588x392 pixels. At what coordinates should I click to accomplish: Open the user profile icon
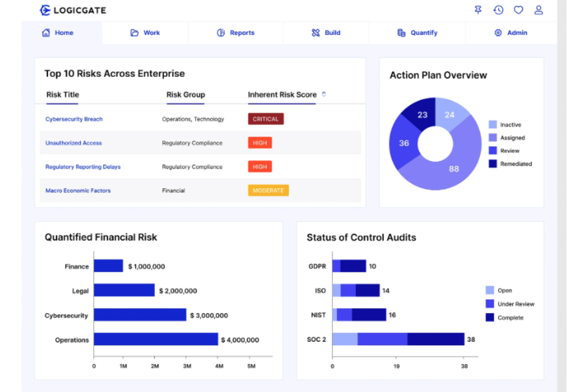[539, 10]
